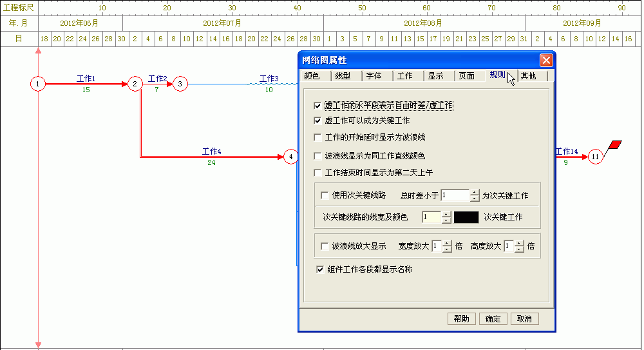Image resolution: width=644 pixels, height=350 pixels.
Task: Select node 3 circle in the network diagram
Action: (x=180, y=84)
